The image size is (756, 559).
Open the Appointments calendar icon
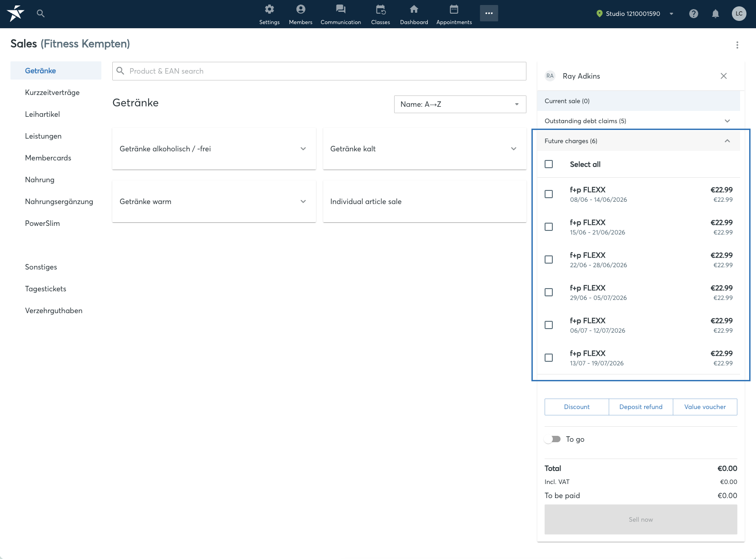(454, 10)
